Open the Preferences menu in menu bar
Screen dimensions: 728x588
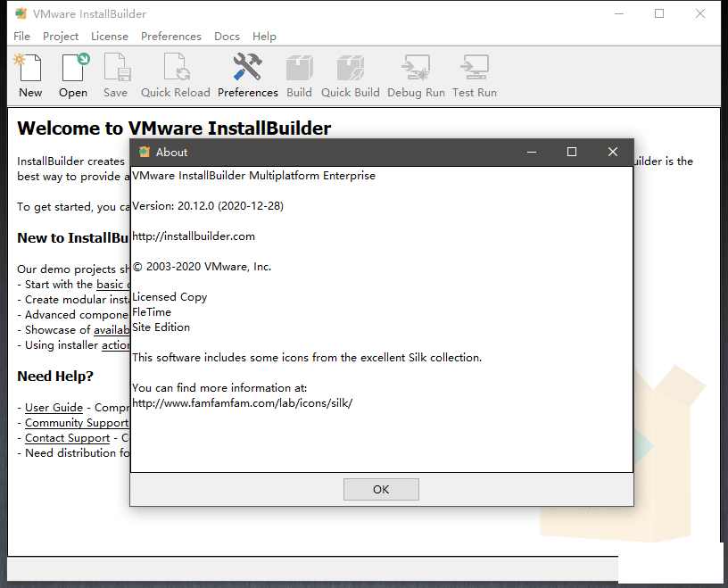(171, 37)
